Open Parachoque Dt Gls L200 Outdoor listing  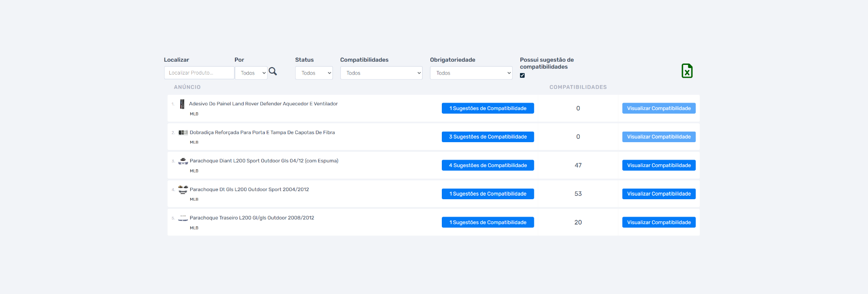(249, 190)
